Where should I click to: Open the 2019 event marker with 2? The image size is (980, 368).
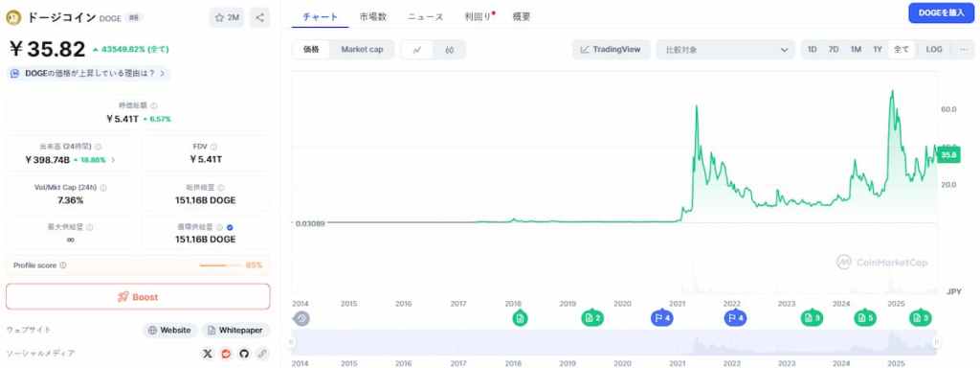coord(591,318)
